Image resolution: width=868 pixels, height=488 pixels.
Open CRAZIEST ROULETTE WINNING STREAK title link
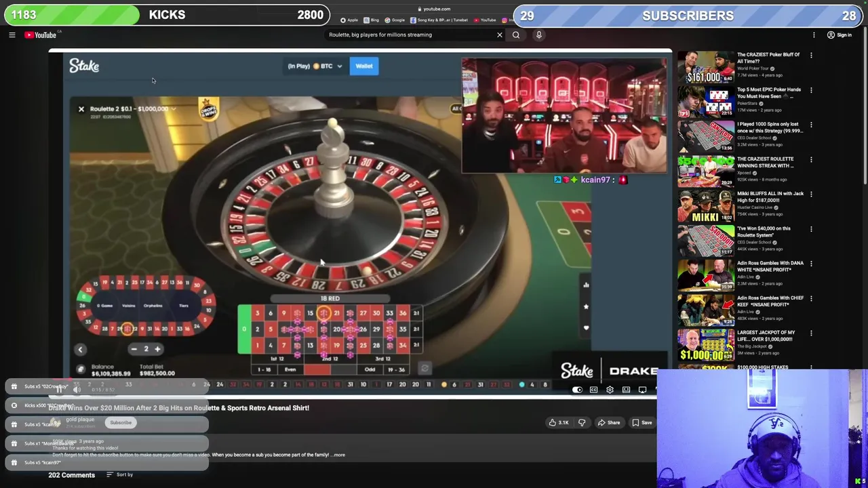765,162
